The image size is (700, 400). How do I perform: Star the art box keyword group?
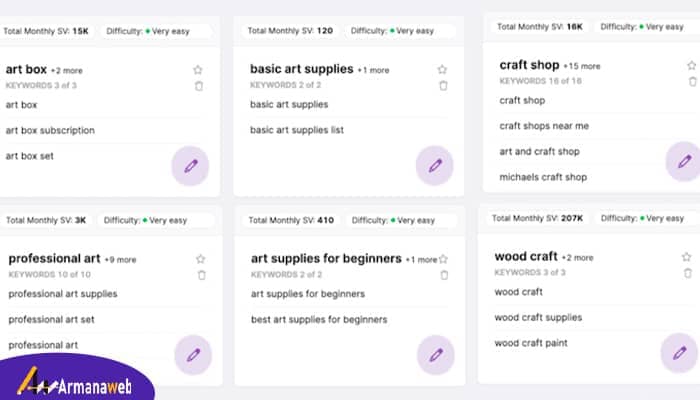point(198,70)
